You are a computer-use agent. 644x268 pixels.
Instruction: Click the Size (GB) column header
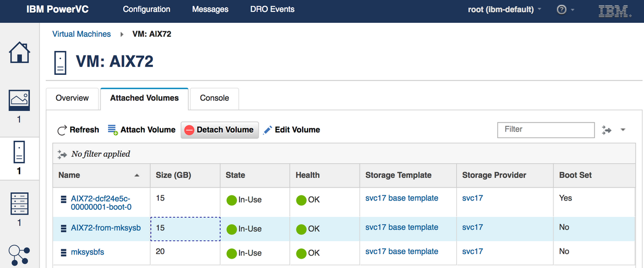point(185,175)
